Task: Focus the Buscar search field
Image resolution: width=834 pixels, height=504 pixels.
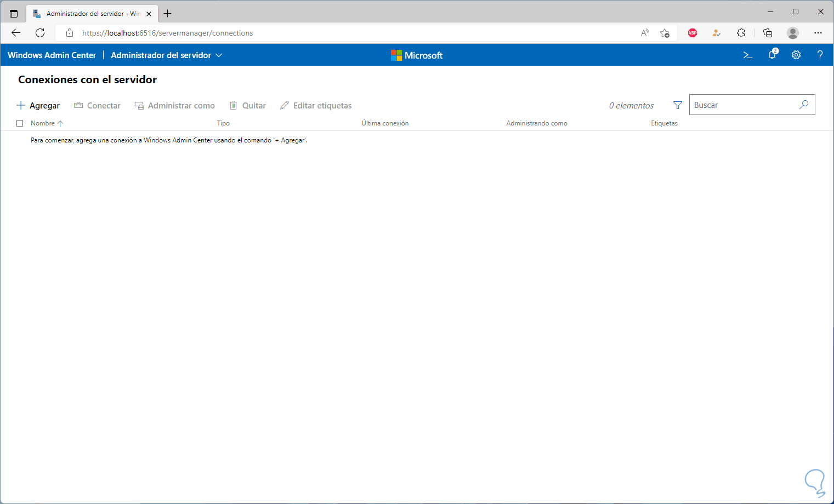Action: point(752,105)
